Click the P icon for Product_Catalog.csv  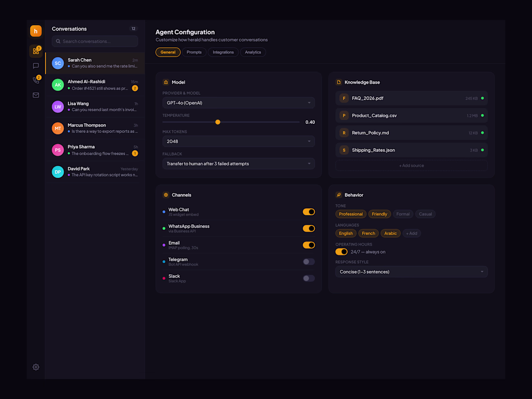pos(344,116)
